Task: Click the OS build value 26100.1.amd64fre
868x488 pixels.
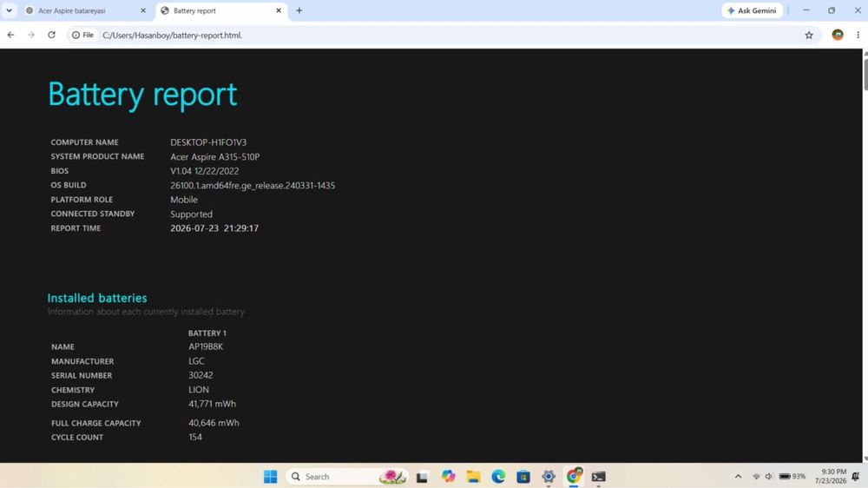Action: (253, 186)
